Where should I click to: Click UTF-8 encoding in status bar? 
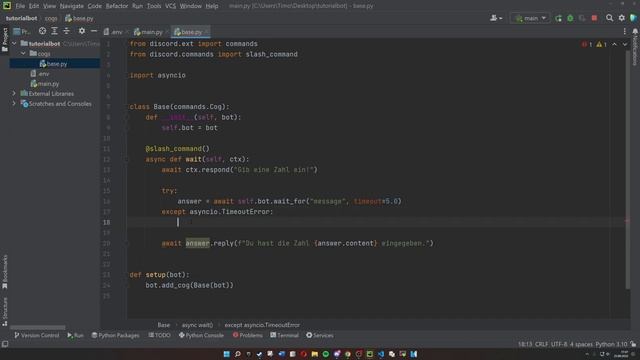(559, 344)
